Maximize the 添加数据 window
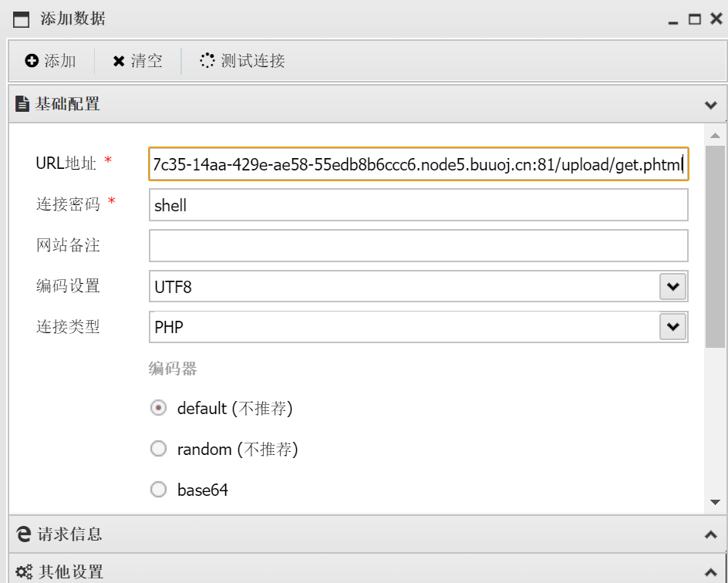This screenshot has width=728, height=583. click(695, 19)
